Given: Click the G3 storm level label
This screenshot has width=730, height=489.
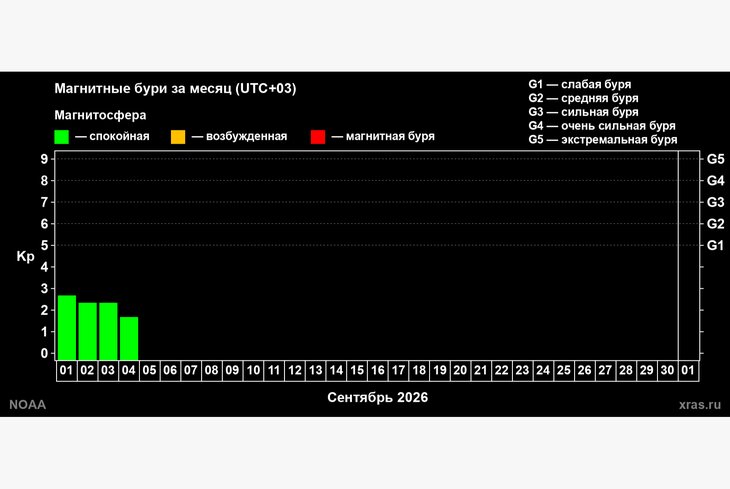Looking at the screenshot, I should pos(715,202).
